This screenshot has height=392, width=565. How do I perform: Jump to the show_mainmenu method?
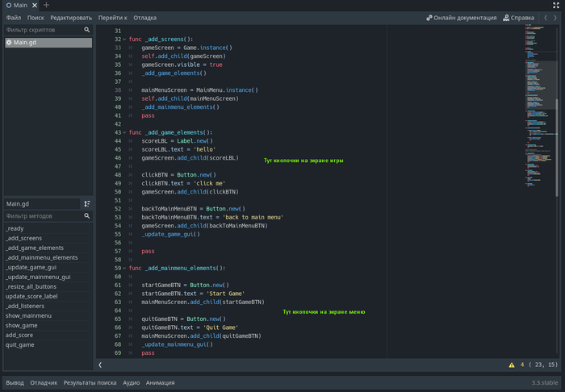coord(29,316)
